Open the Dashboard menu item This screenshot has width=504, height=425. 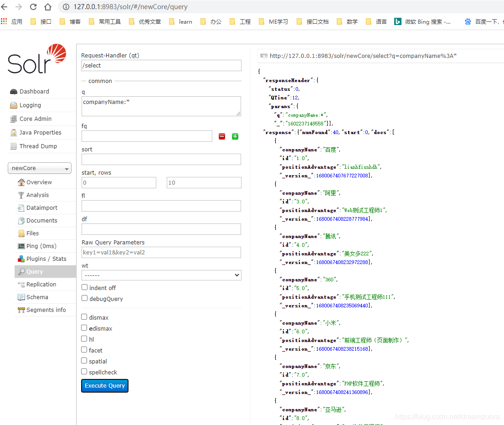42,92
